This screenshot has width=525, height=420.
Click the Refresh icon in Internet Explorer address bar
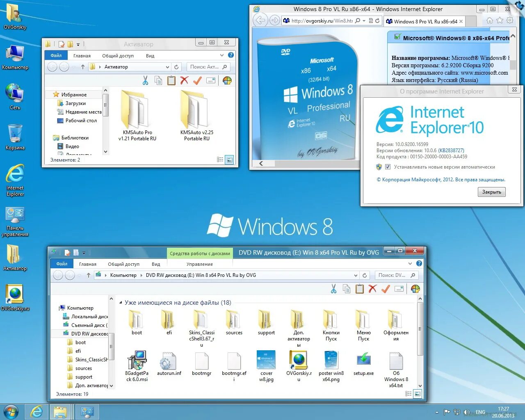pyautogui.click(x=377, y=21)
